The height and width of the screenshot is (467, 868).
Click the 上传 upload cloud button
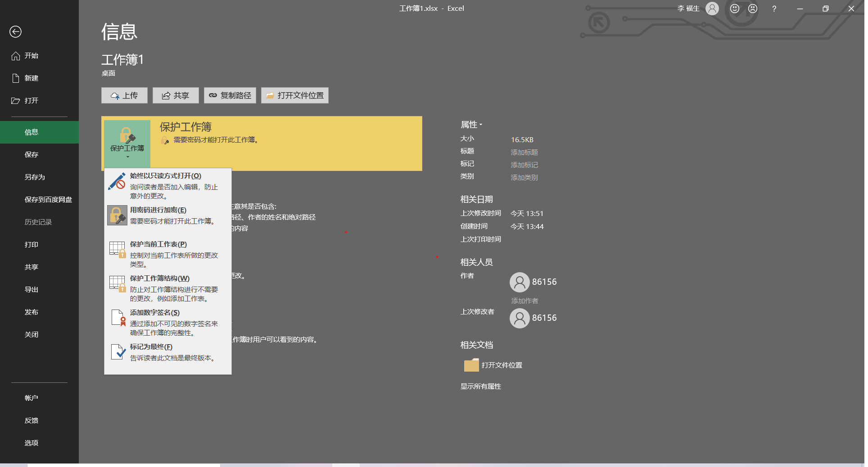pyautogui.click(x=124, y=95)
